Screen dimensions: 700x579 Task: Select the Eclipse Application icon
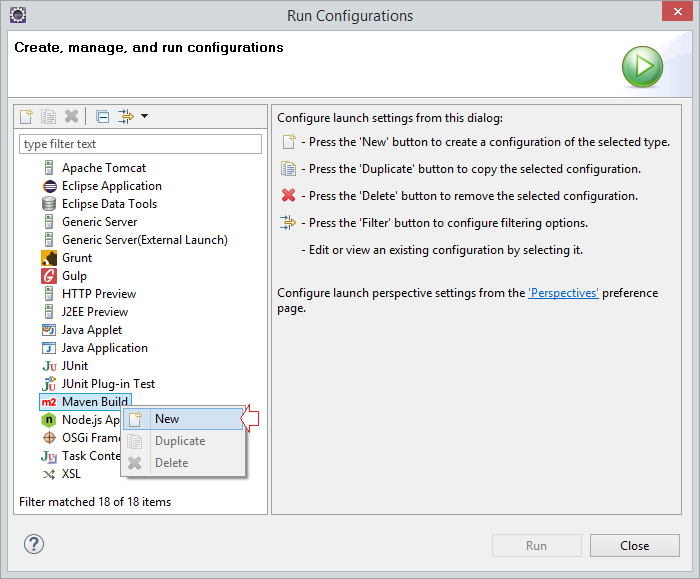pos(50,186)
